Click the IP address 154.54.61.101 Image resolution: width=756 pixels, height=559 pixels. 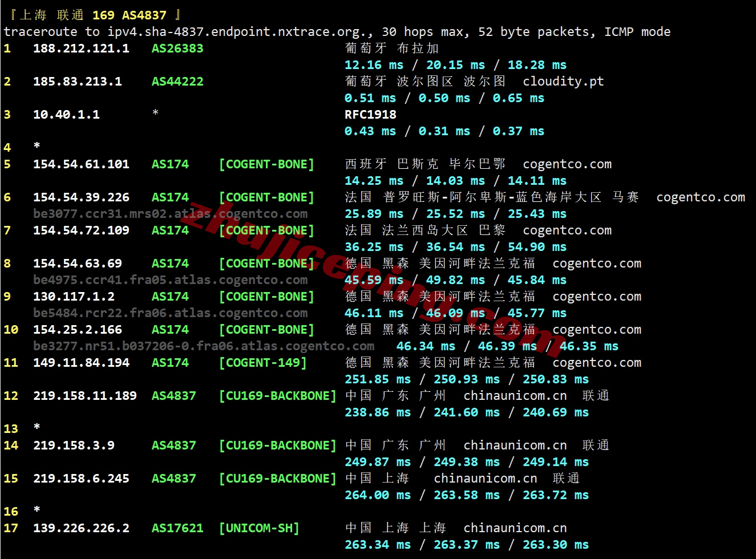(81, 164)
